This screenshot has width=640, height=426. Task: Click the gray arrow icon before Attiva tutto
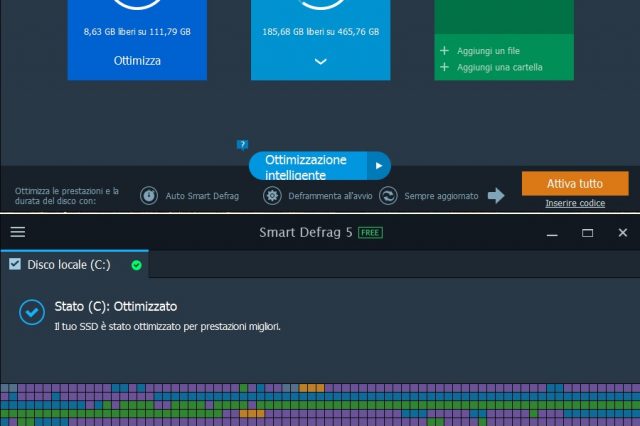(x=496, y=195)
